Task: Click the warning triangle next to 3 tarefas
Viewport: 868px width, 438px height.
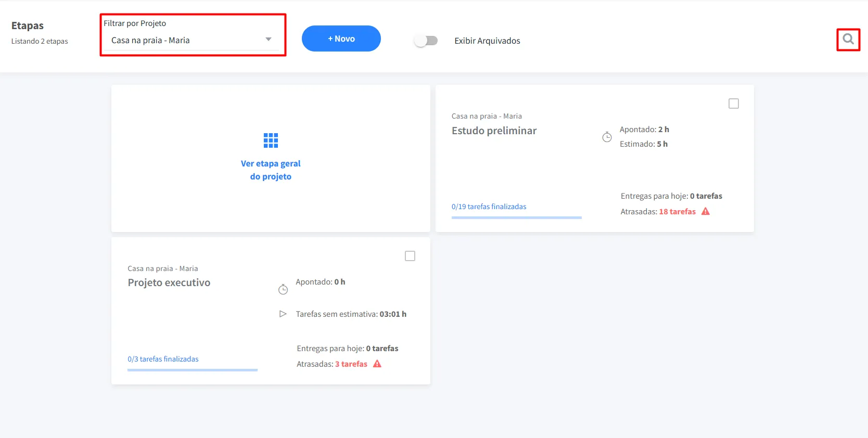Action: click(x=377, y=364)
